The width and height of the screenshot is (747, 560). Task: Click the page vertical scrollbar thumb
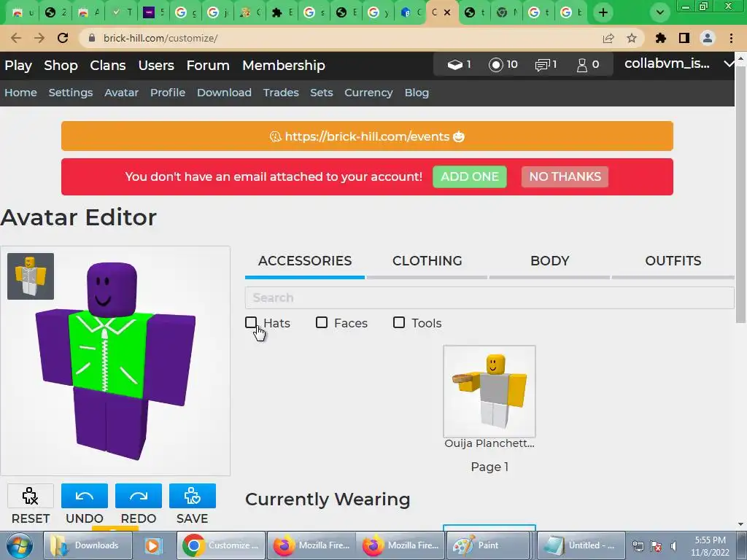click(740, 194)
